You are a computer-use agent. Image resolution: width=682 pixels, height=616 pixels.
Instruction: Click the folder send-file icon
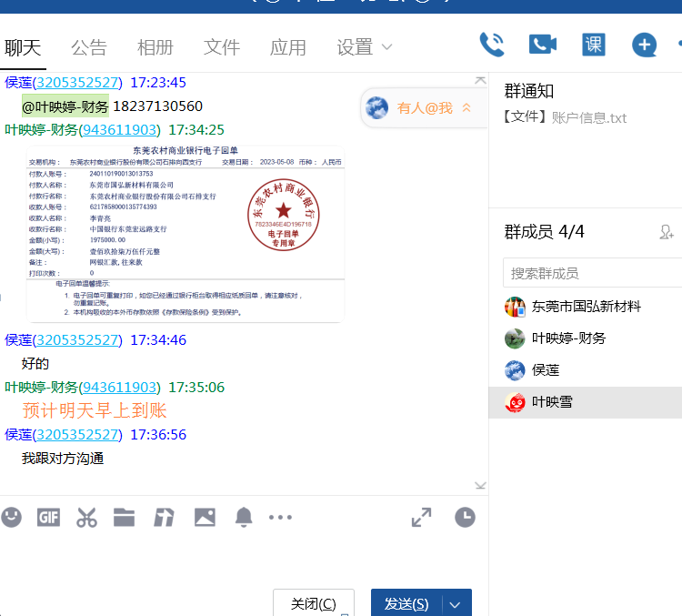pos(124,517)
